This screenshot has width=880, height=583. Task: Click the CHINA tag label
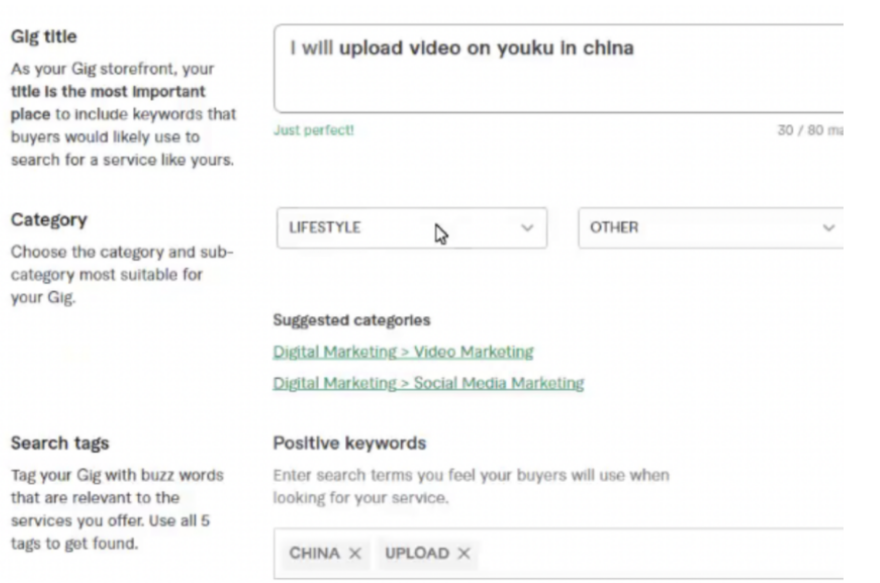click(x=314, y=553)
